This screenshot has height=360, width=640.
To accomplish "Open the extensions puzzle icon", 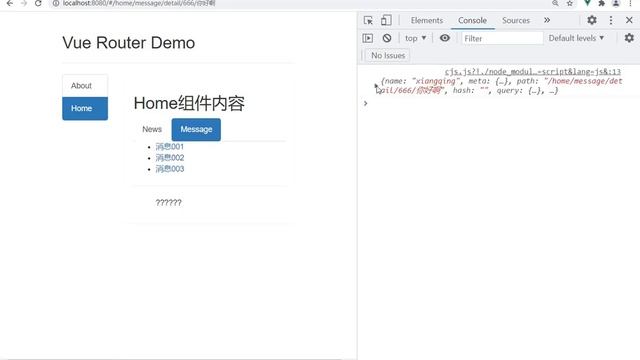I will coord(602,3).
